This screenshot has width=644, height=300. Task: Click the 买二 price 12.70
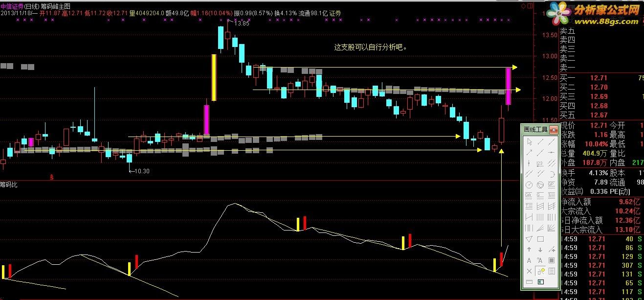pyautogui.click(x=599, y=88)
